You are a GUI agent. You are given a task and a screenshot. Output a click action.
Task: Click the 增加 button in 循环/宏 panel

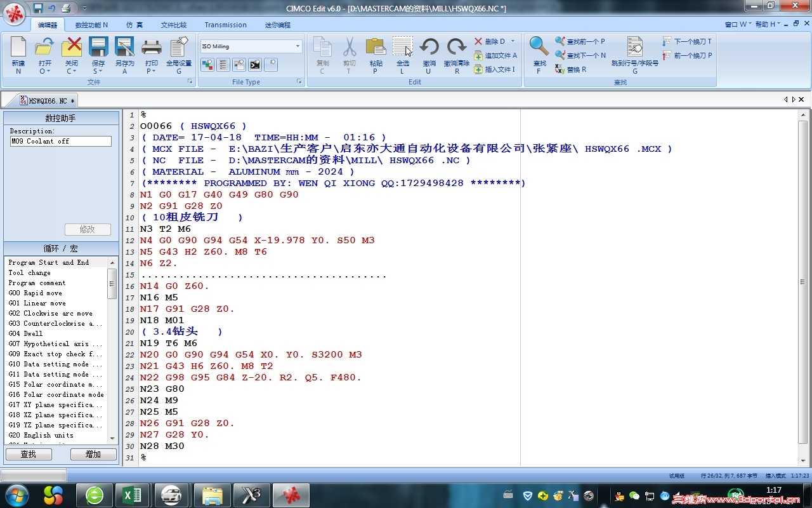click(x=93, y=455)
